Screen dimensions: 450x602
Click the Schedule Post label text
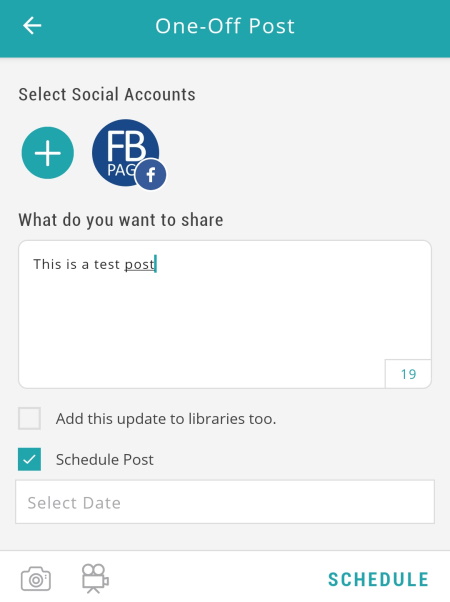tap(104, 460)
